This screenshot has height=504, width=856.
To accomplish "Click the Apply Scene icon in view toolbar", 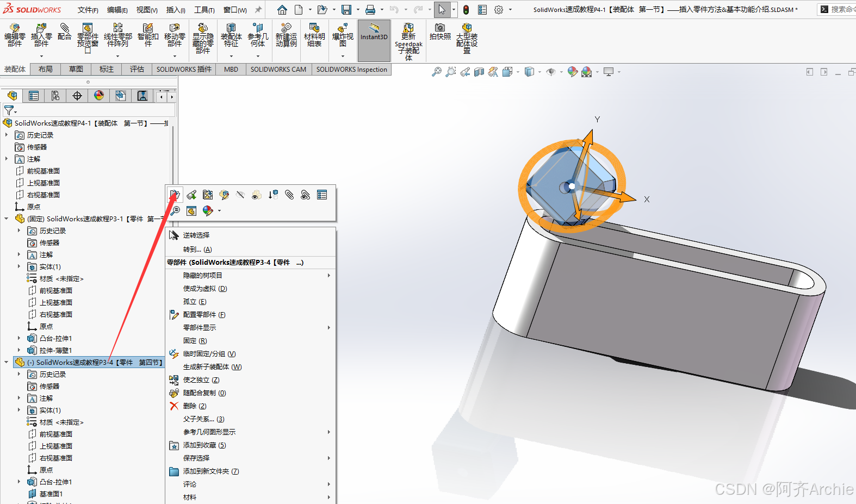I will coord(586,72).
